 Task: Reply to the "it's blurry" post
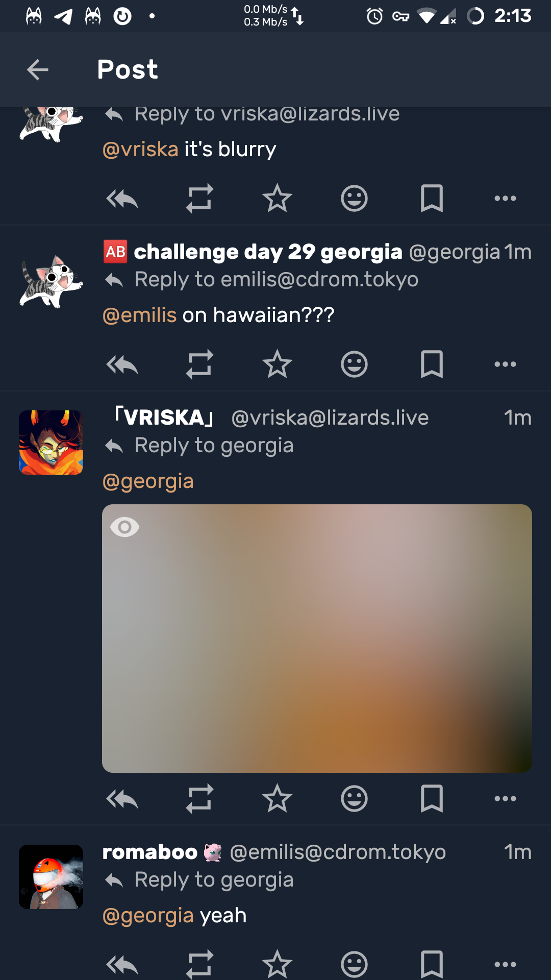[122, 199]
